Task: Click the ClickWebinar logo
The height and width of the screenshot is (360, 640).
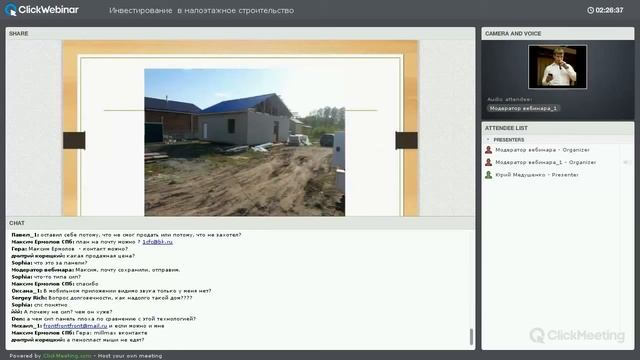Action: pos(42,10)
